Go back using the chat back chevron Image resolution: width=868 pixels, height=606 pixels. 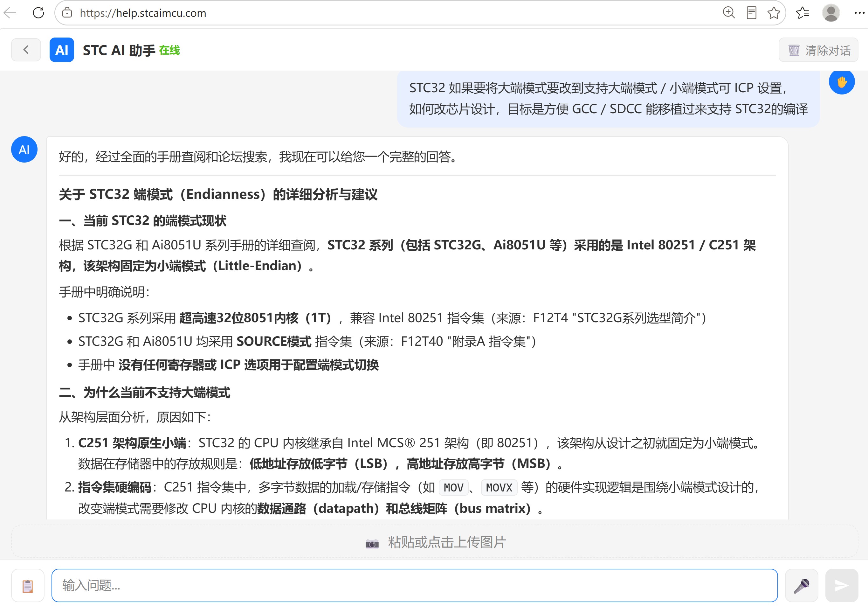pos(26,50)
